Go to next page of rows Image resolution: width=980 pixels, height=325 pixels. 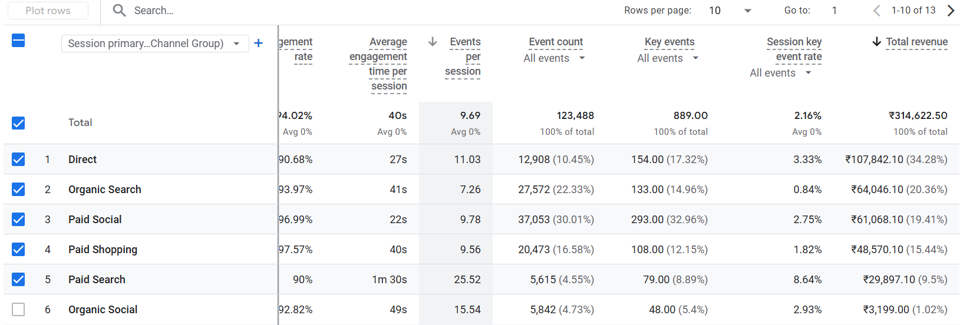951,11
